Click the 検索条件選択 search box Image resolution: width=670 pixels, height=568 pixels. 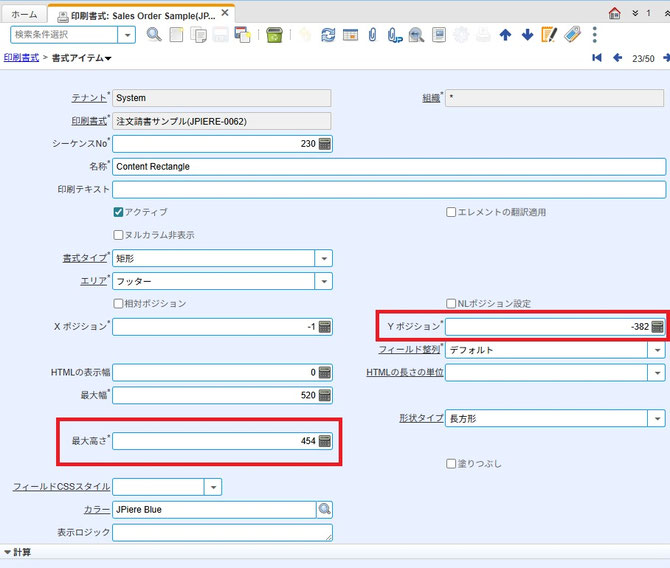click(64, 35)
